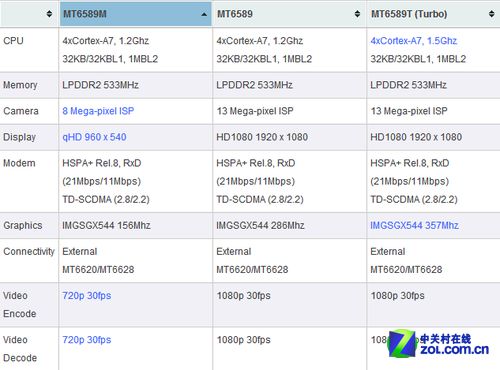Click MT6620/MT6628 in MT6589M column
Image resolution: width=500 pixels, height=370 pixels.
click(x=98, y=269)
